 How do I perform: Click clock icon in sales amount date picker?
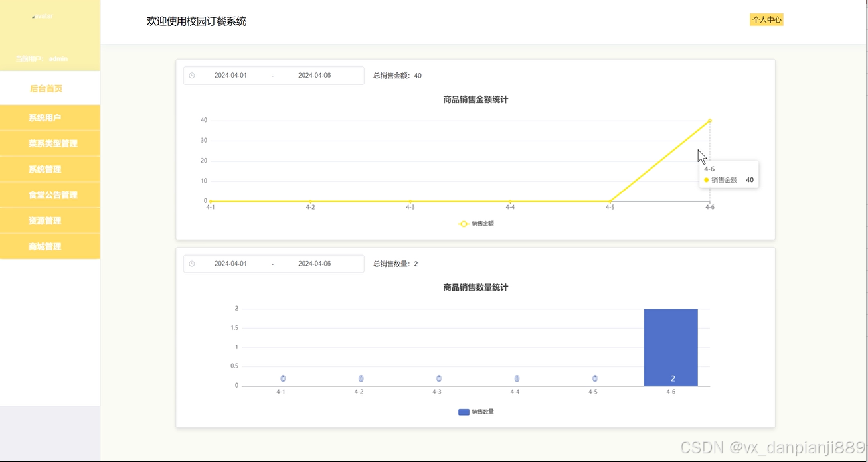click(192, 76)
